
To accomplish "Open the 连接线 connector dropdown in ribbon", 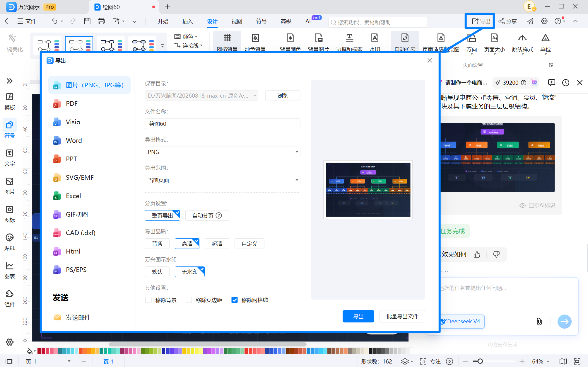I will point(189,45).
